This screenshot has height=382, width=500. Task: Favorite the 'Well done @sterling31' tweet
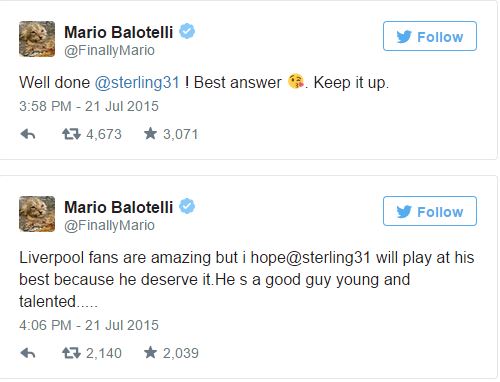pos(150,134)
